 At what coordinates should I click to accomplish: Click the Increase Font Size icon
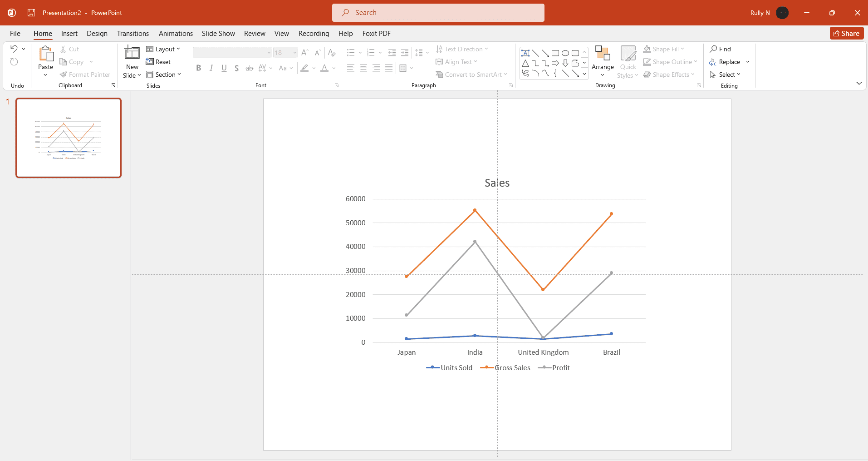click(305, 53)
